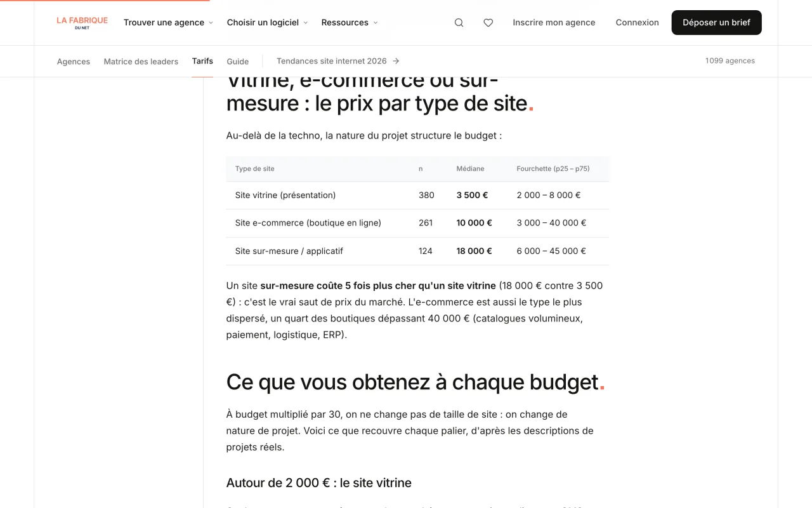Select the Site e-commerce (boutique en ligne) label
The width and height of the screenshot is (812, 508).
(308, 223)
